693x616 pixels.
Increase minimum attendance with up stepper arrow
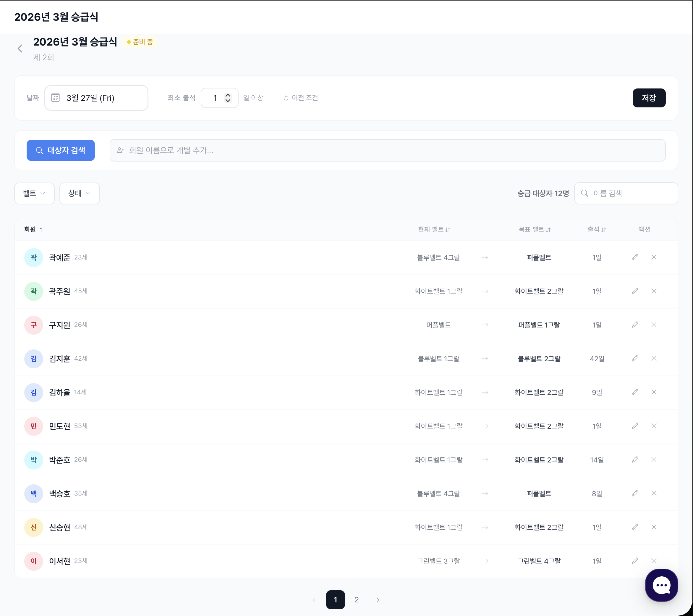[x=228, y=95]
